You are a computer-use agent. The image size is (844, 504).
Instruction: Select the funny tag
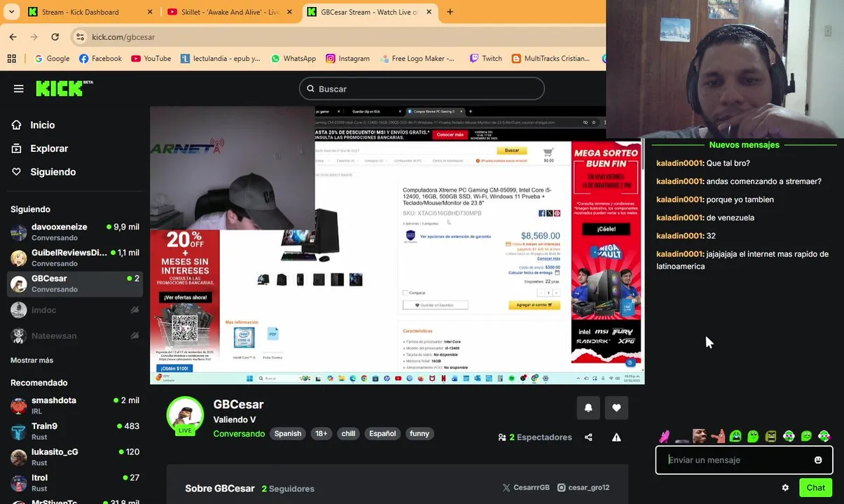[x=420, y=433]
